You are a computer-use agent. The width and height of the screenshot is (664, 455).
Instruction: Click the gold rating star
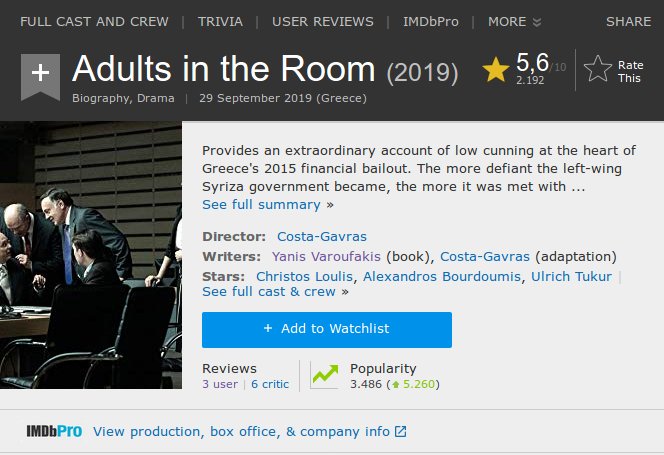pos(496,69)
